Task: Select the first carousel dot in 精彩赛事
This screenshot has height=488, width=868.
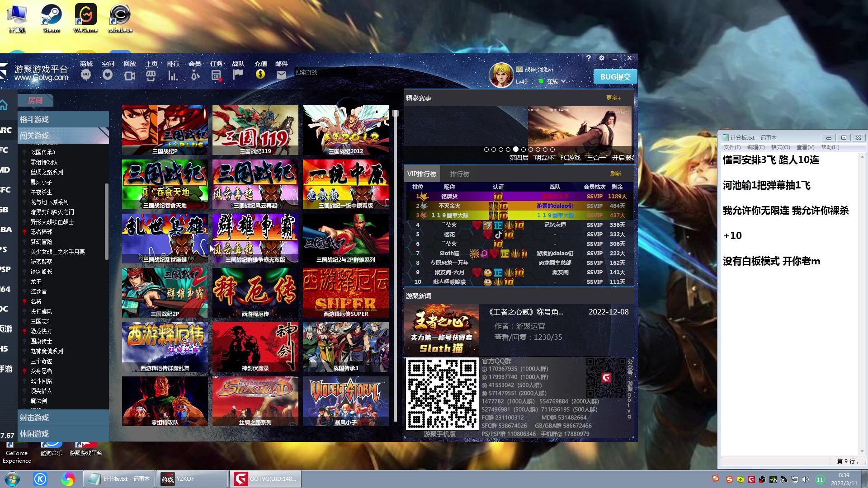Action: point(486,150)
